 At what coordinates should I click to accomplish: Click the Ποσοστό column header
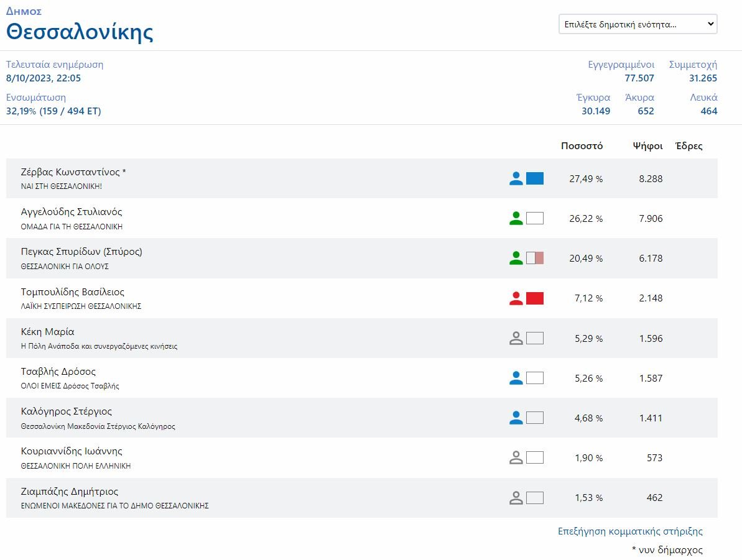pos(582,145)
